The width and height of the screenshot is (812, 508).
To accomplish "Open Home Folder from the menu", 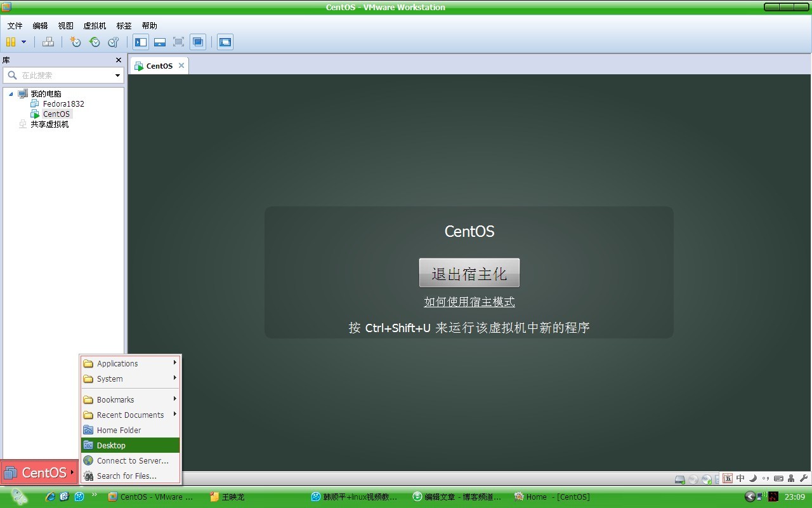I will coord(131,431).
